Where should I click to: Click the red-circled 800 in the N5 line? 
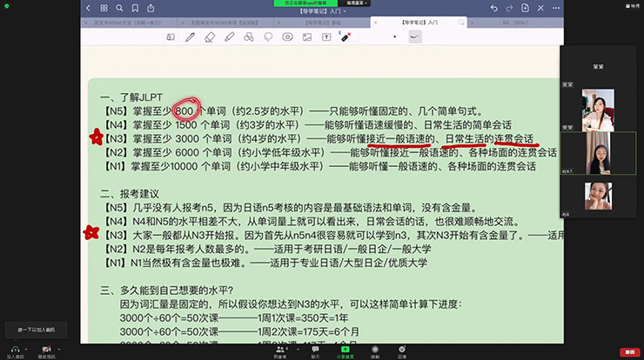coord(184,110)
